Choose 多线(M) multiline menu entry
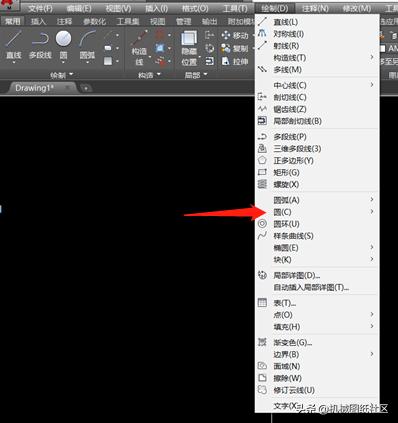Viewport: 398px width, 423px height. (317, 70)
